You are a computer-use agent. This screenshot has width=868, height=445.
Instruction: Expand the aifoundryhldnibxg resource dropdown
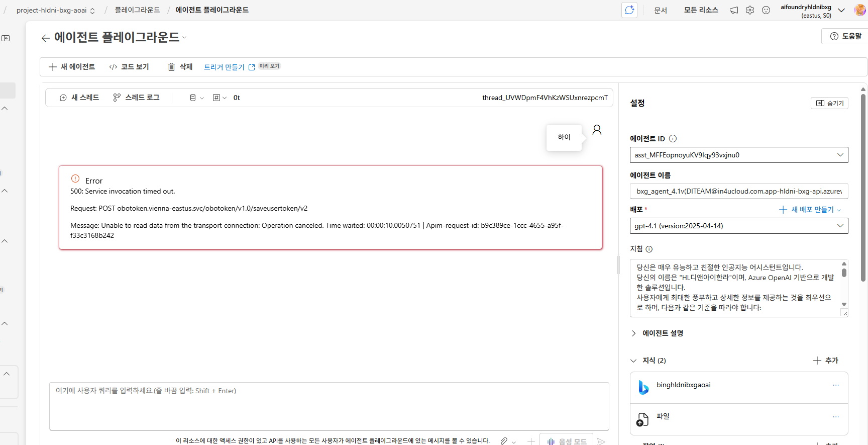pos(841,10)
